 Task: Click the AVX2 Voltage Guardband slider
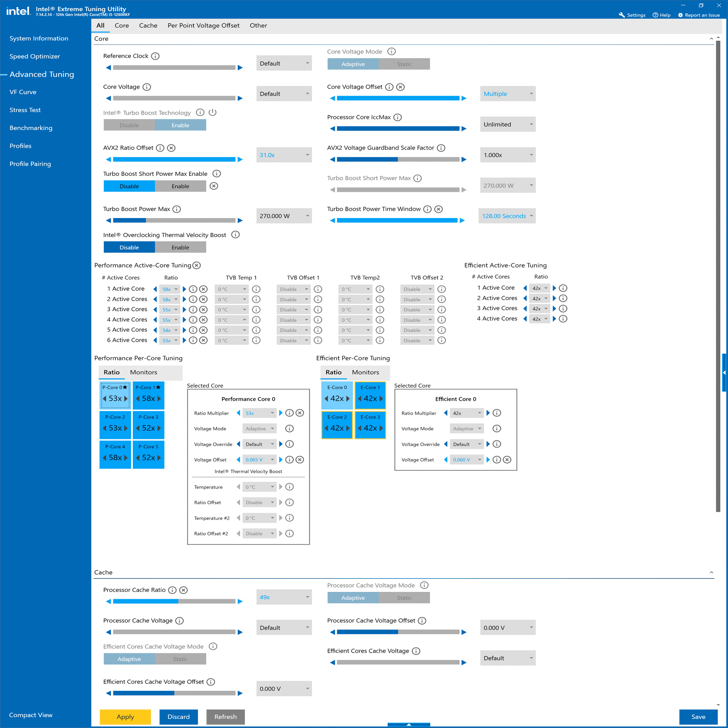point(398,159)
